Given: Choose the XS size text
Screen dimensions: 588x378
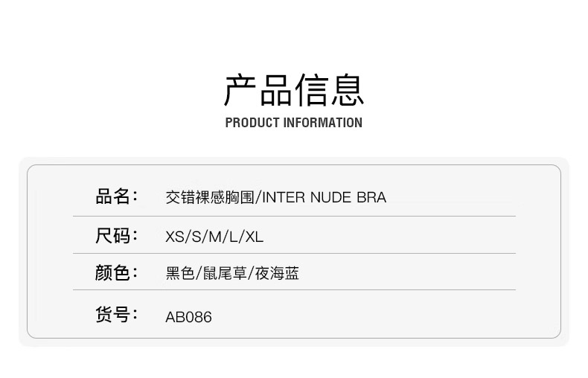Looking at the screenshot, I should pos(175,237).
